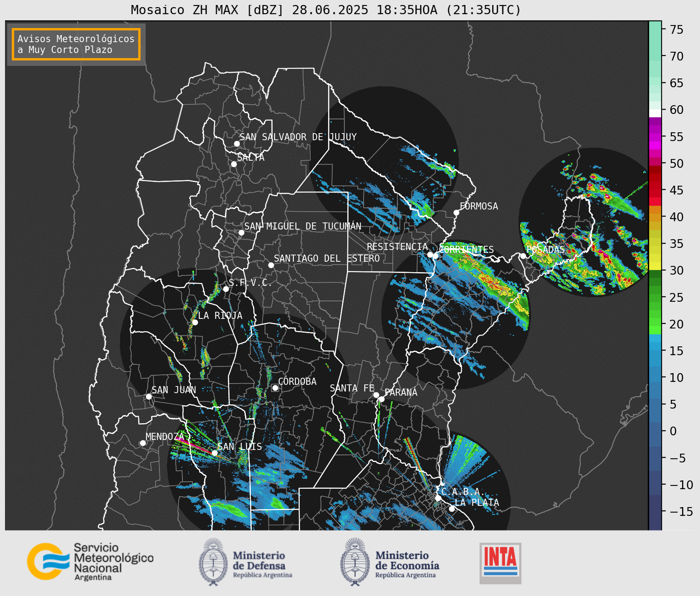700x596 pixels.
Task: Click the La Rioja city marker
Action: 195,322
